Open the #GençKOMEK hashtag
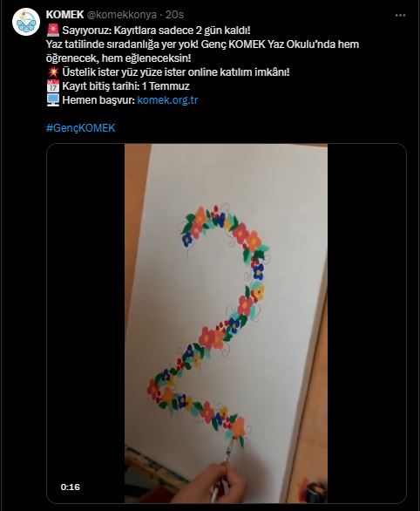This screenshot has width=420, height=511. pyautogui.click(x=80, y=127)
